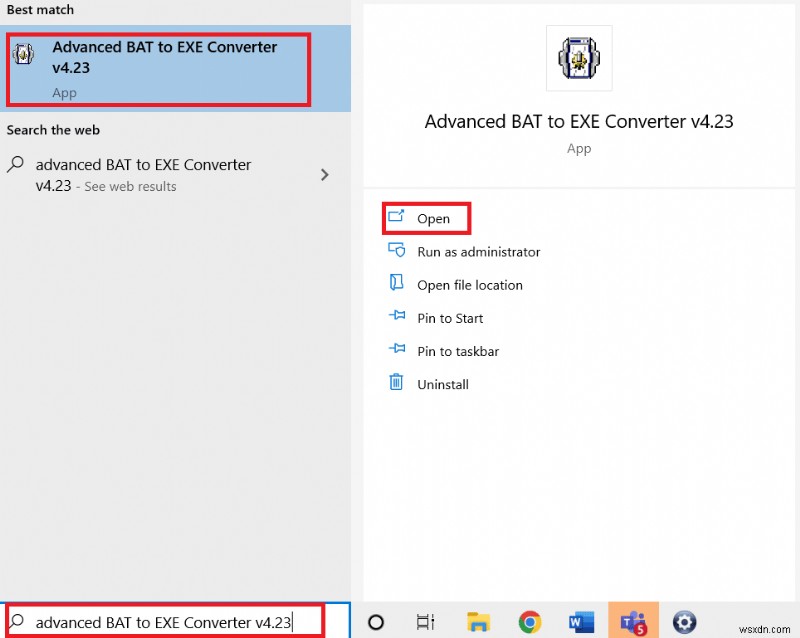800x638 pixels.
Task: Open Microsoft Teams from the taskbar
Action: click(634, 620)
